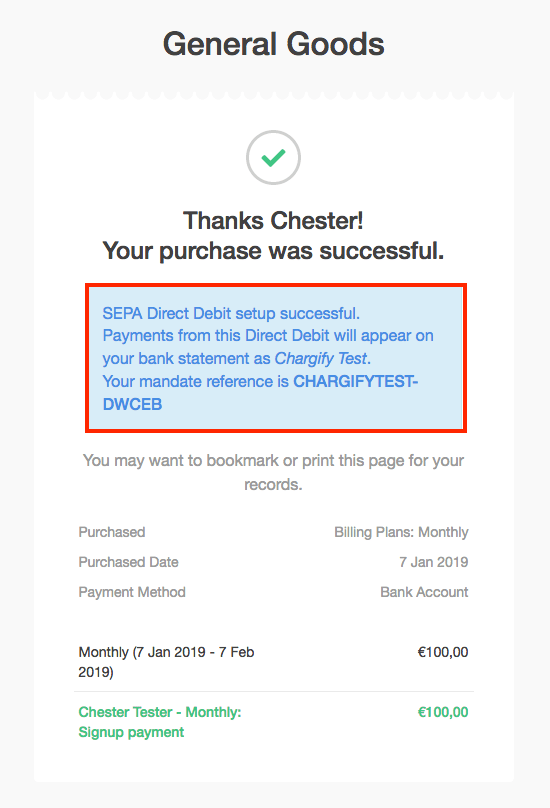Select the green €100,00 payment total
Image resolution: width=550 pixels, height=808 pixels.
443,712
